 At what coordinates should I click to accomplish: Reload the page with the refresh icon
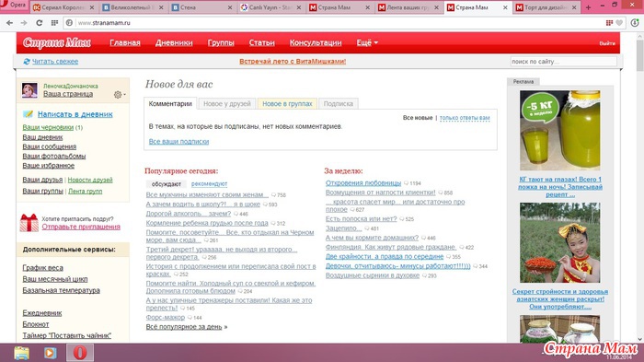tap(39, 23)
